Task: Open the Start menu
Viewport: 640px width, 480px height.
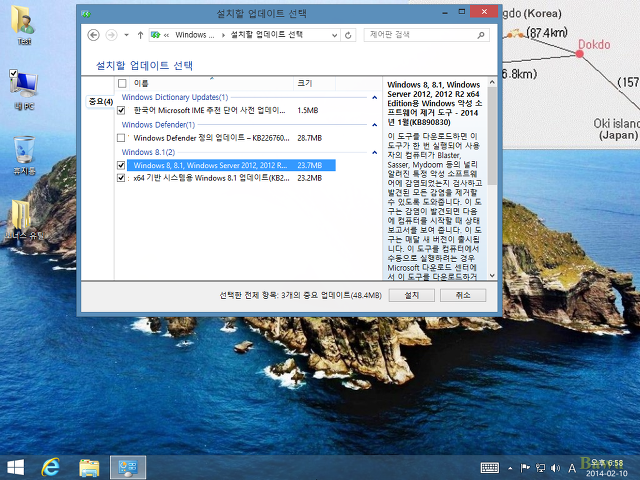Action: coord(16,468)
